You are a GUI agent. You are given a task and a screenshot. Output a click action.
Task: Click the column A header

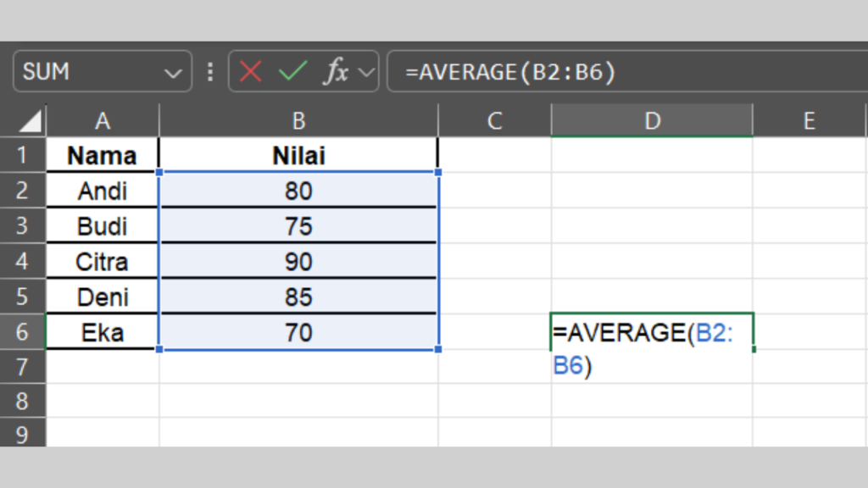point(102,119)
